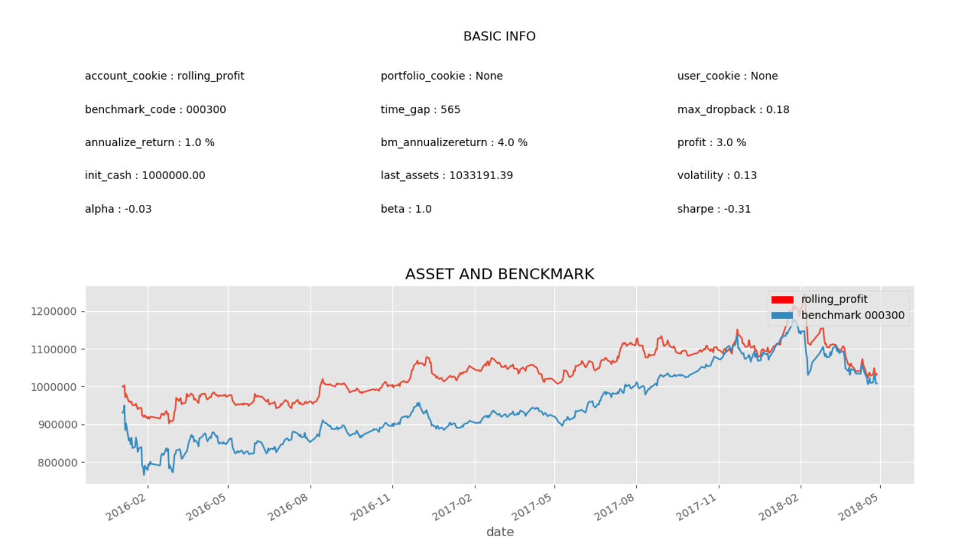The image size is (953, 560).
Task: Click the BASIC INFO heading
Action: tap(499, 36)
